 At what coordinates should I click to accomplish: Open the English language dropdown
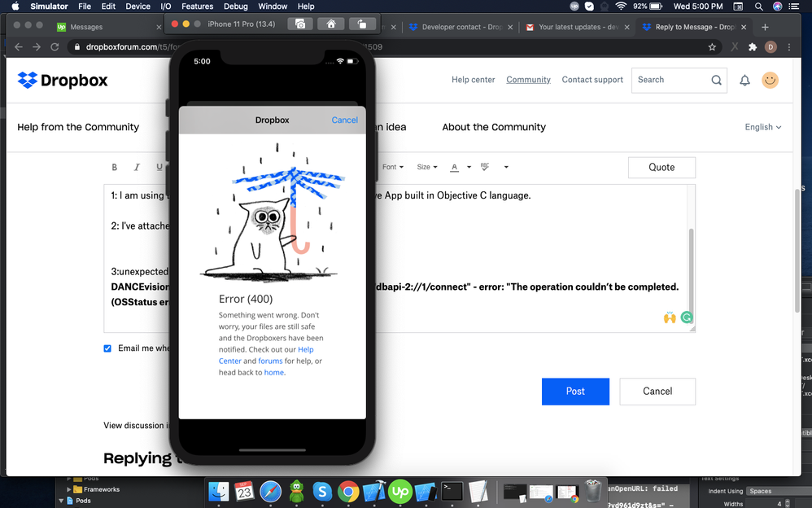point(763,127)
